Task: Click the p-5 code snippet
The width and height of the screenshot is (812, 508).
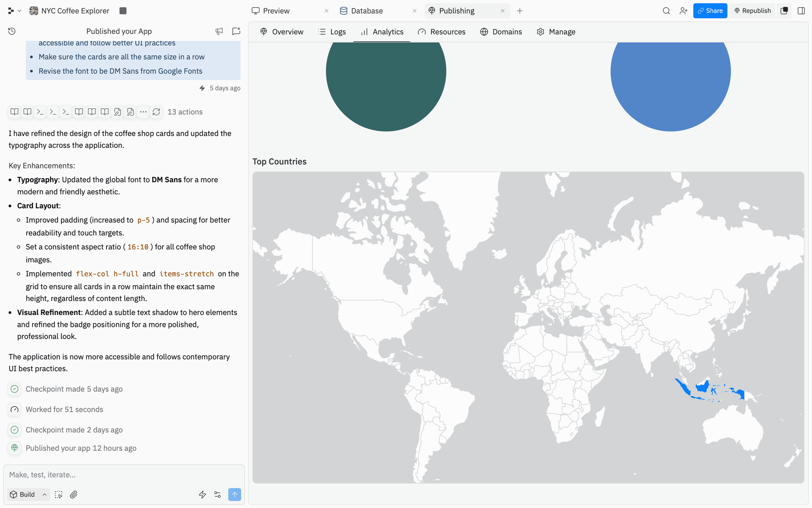Action: click(143, 220)
